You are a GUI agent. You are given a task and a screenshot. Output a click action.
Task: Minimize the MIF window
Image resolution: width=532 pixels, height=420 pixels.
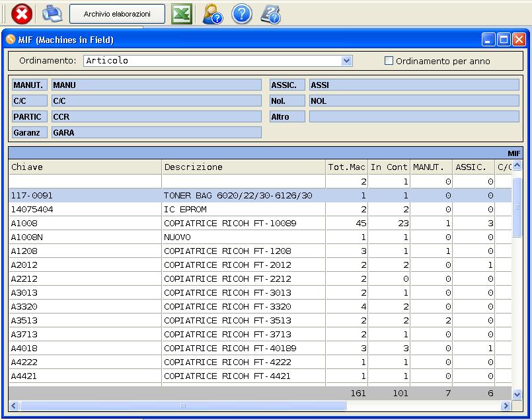coord(488,40)
